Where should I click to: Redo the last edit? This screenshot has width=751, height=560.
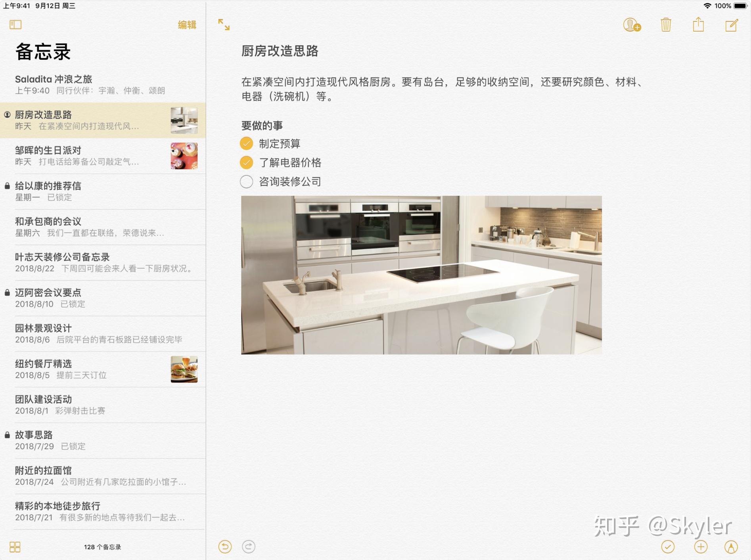[x=249, y=547]
